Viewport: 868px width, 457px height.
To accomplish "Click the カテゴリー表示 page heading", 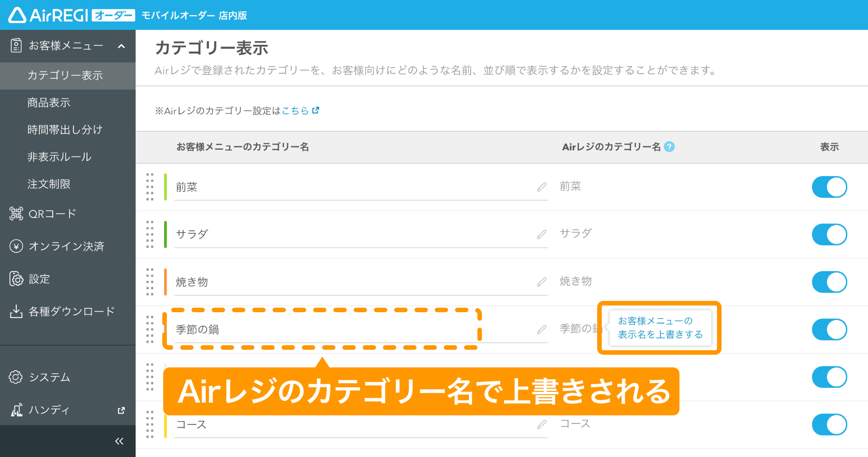I will pos(212,48).
